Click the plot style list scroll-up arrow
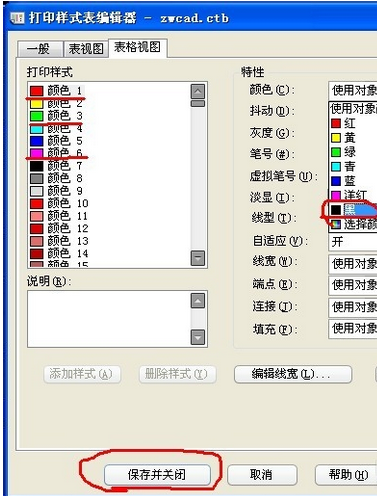Screen dimensions: 377x496 point(198,91)
